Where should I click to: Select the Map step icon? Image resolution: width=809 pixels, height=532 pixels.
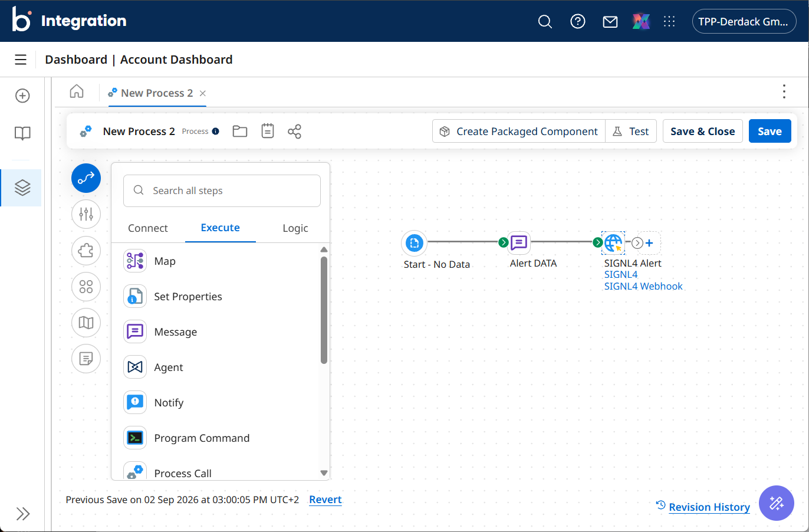coord(135,261)
